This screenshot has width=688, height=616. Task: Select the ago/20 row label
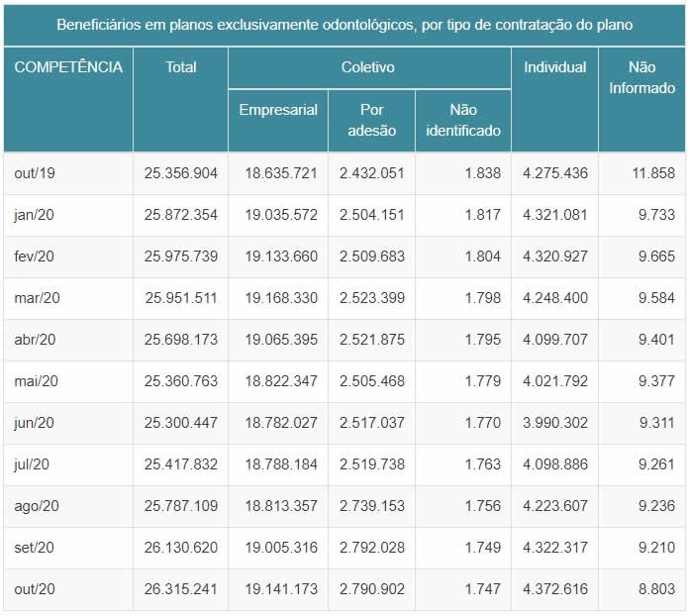click(x=38, y=506)
